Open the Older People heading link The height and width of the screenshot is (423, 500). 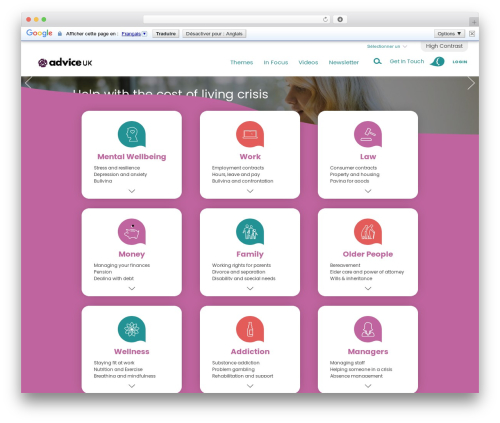tap(368, 254)
